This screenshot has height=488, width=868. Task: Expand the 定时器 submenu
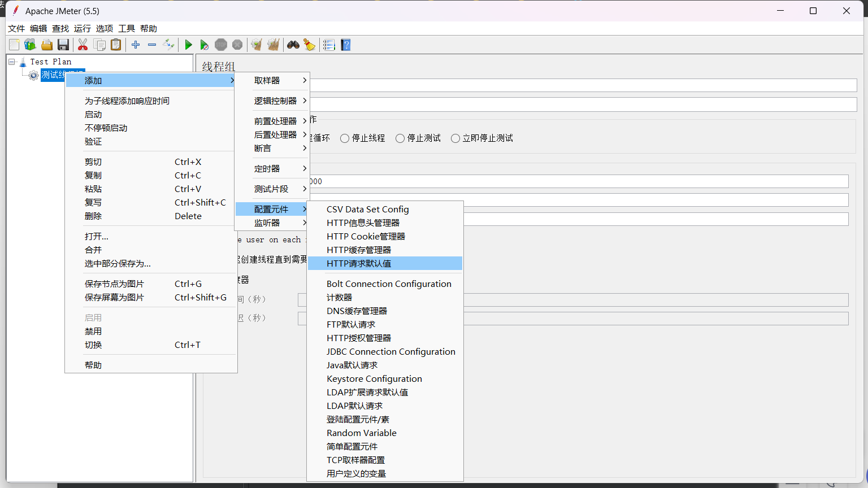272,169
